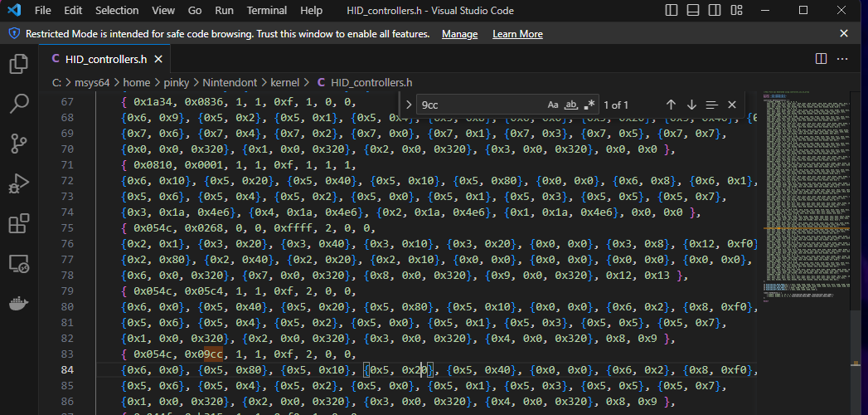Click the window title text
This screenshot has width=868, height=415.
click(x=430, y=11)
